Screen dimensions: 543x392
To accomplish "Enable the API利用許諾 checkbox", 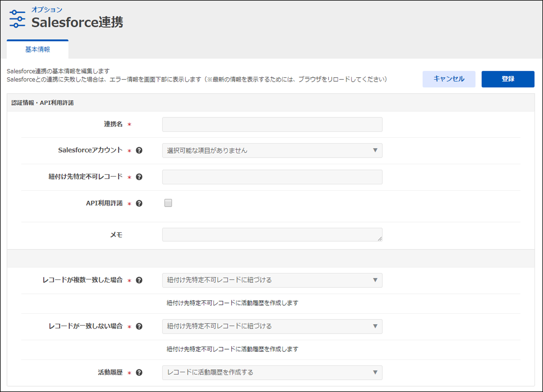I will point(168,203).
